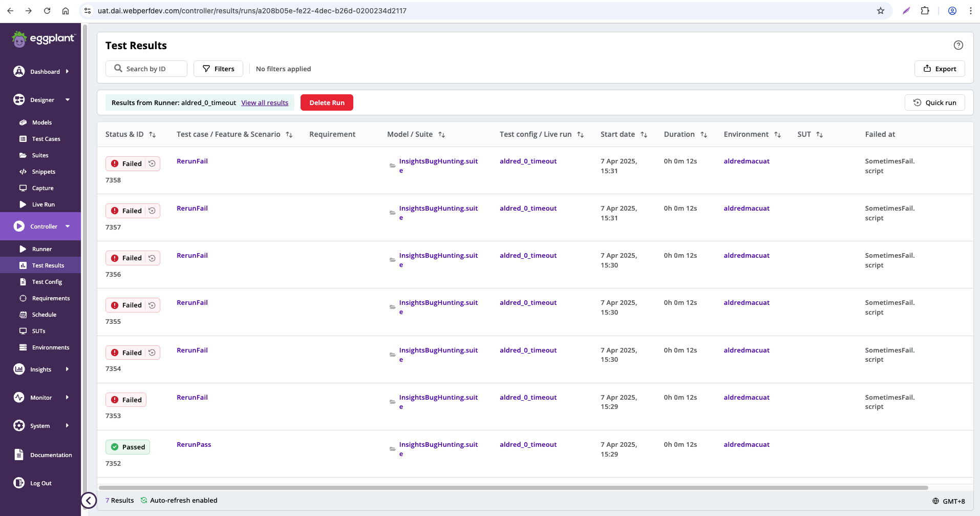Open the Filters panel
980x516 pixels.
[x=218, y=69]
